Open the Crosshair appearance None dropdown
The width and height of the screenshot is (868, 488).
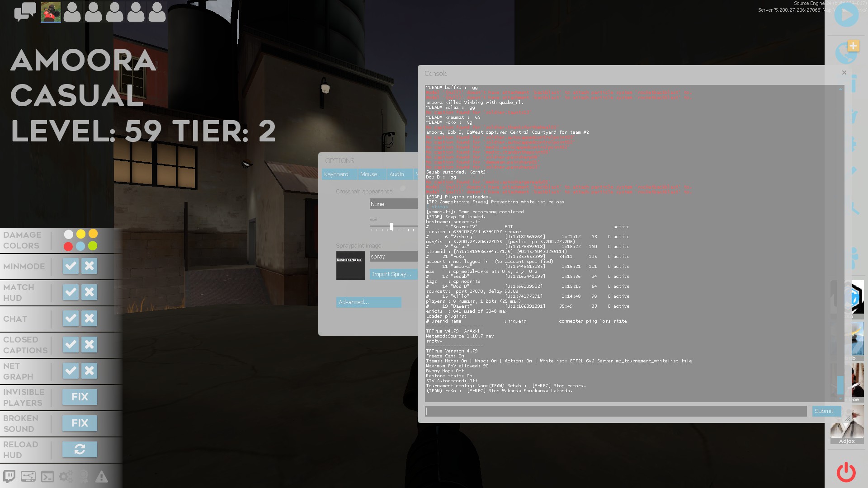[x=393, y=204]
